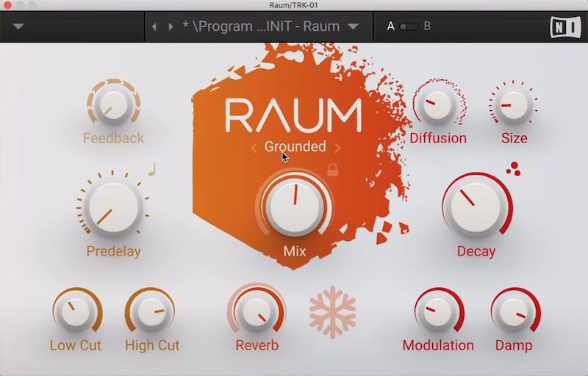
Task: Click the Diffusion knob
Action: [x=437, y=104]
